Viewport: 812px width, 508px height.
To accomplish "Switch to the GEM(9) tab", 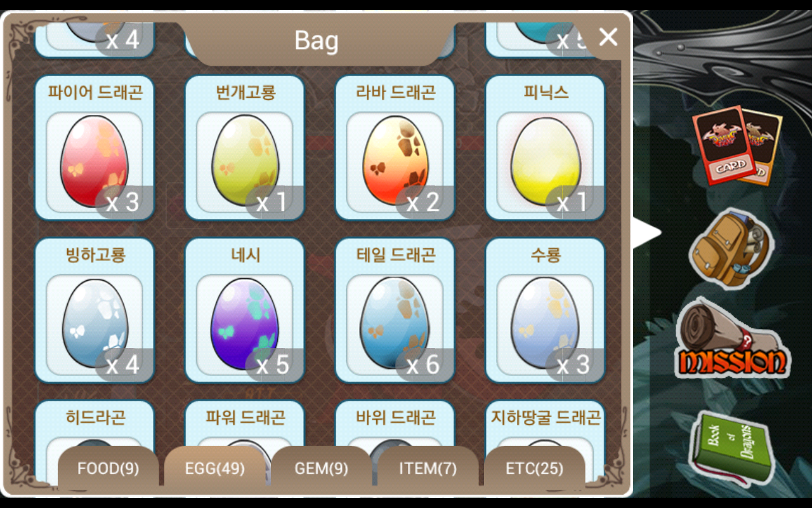I will pos(322,469).
